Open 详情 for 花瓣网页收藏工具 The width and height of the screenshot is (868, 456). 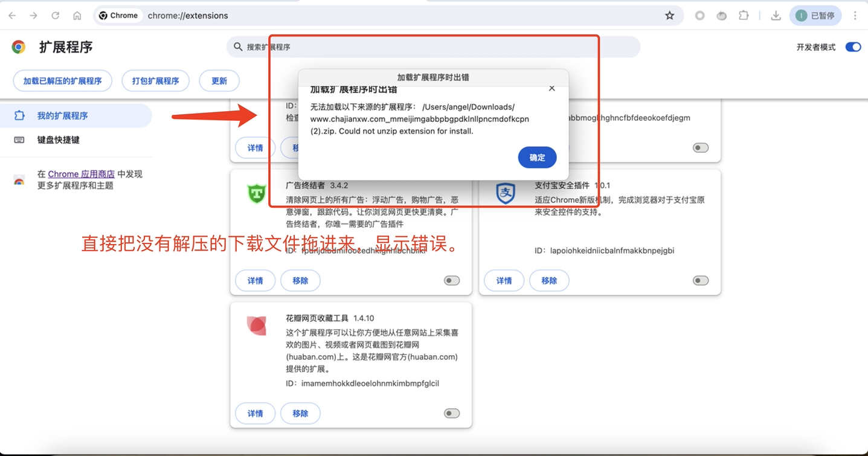click(256, 414)
